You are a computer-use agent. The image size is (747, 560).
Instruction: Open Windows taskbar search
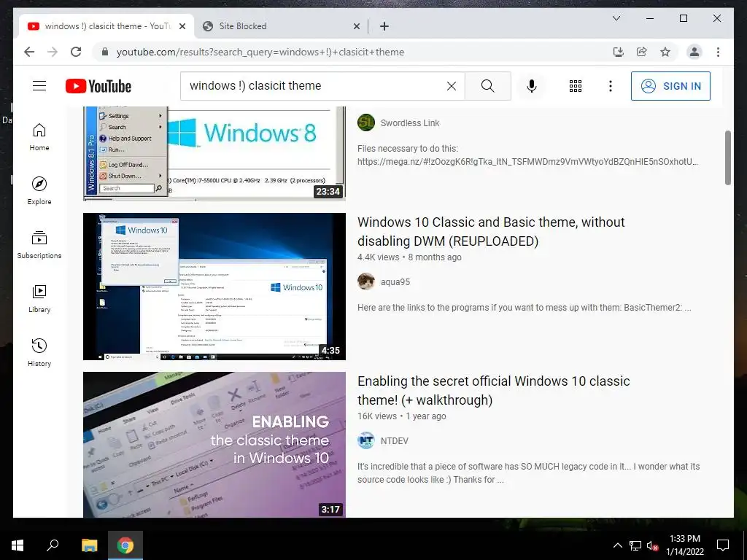point(53,545)
